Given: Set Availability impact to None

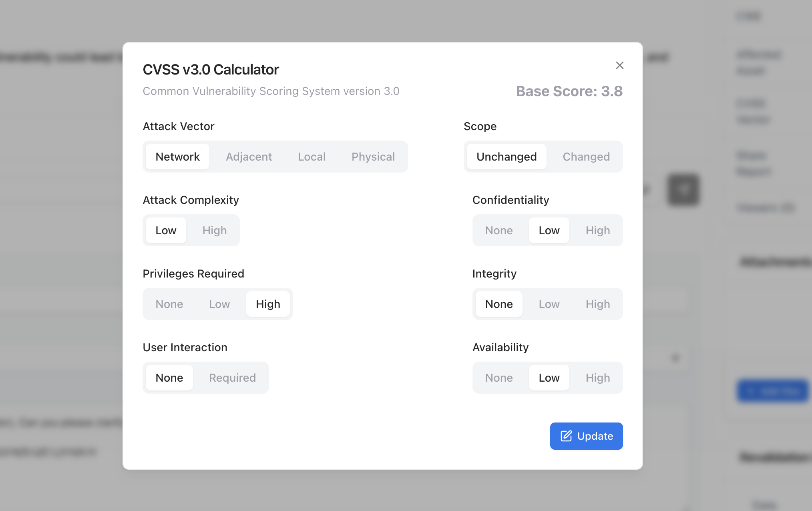Looking at the screenshot, I should pyautogui.click(x=499, y=378).
